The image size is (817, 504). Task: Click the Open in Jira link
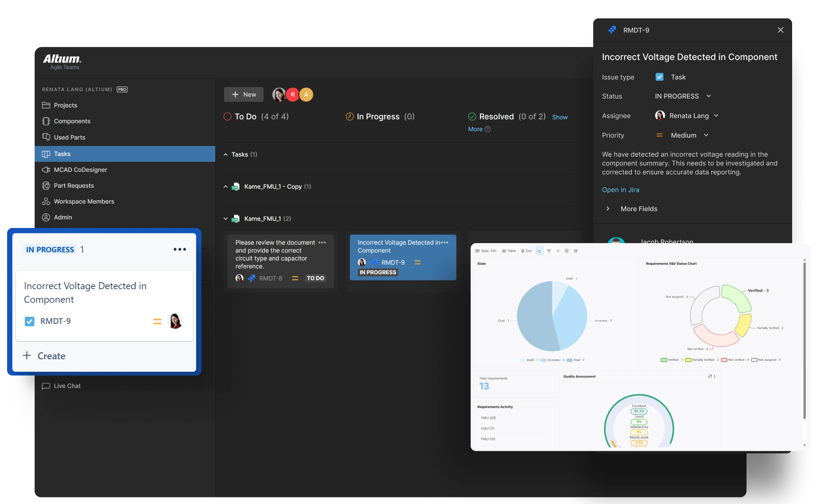[620, 190]
